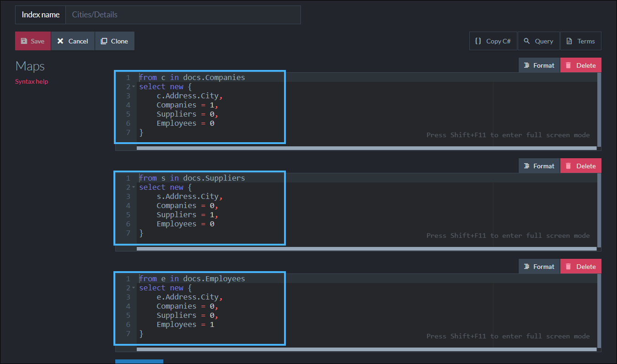617x364 pixels.
Task: Click the Save button
Action: point(33,41)
